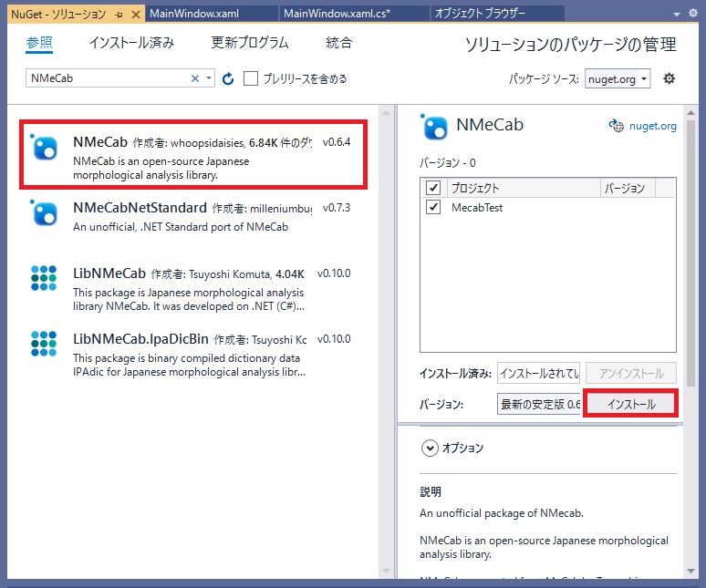Viewport: 706px width, 588px height.
Task: Open the オブジェクト ブラウザー tab
Action: [497, 14]
